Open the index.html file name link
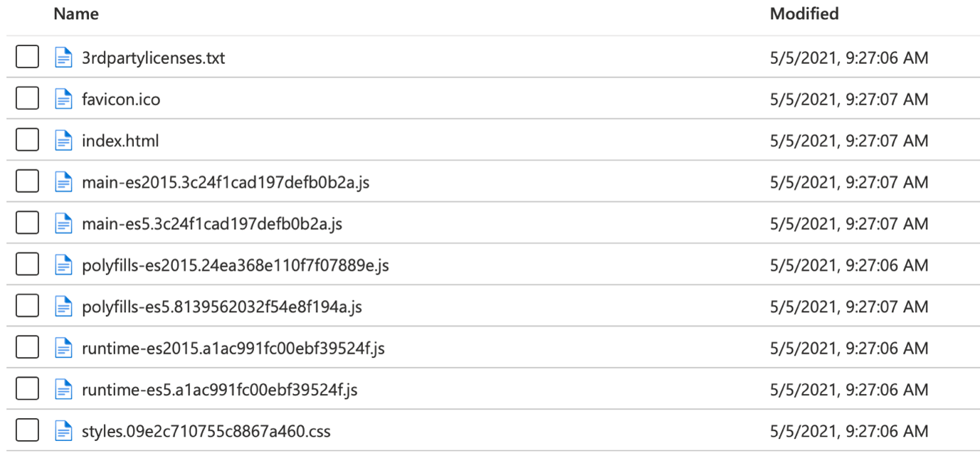The height and width of the screenshot is (458, 980). [x=120, y=141]
